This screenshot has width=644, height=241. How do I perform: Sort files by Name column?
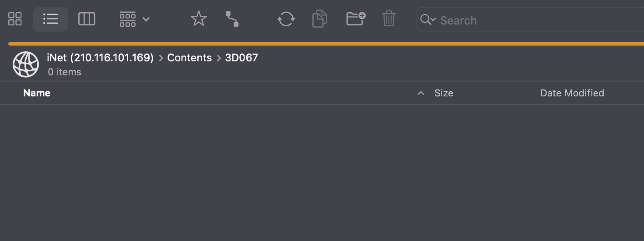click(x=37, y=93)
